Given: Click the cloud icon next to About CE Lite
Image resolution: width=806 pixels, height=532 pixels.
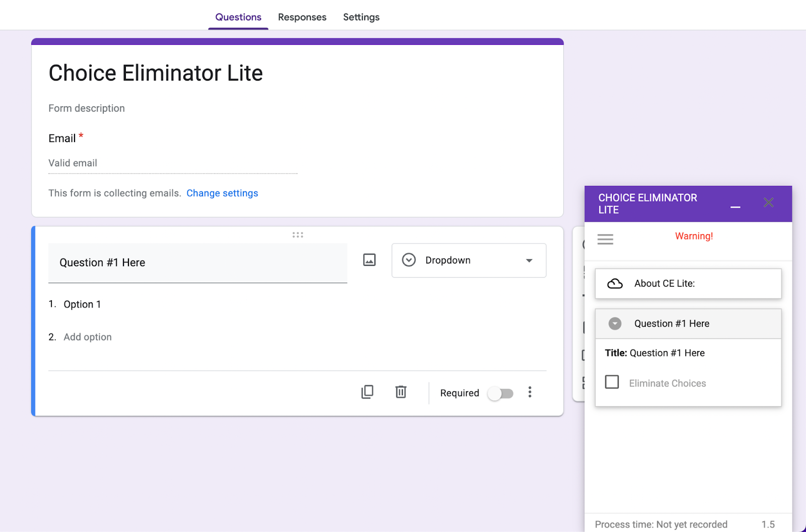Looking at the screenshot, I should pos(615,284).
